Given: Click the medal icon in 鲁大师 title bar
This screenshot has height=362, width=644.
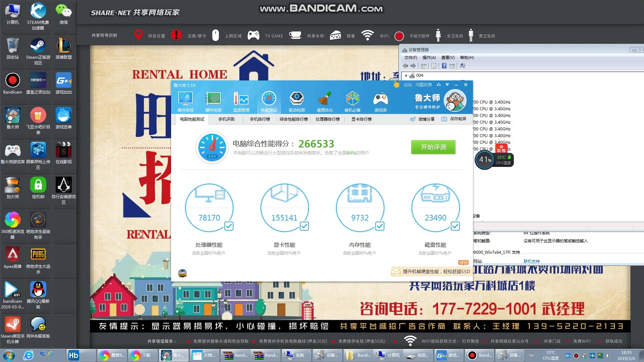Looking at the screenshot, I should coord(396,85).
